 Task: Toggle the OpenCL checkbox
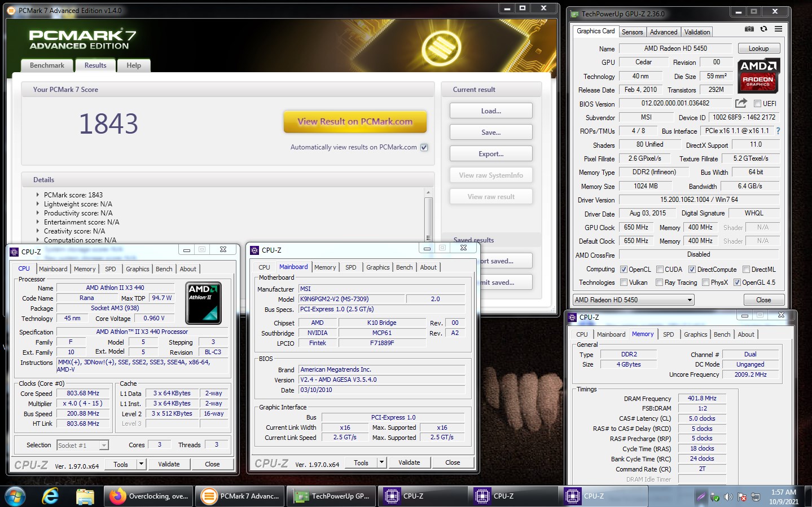pos(624,270)
